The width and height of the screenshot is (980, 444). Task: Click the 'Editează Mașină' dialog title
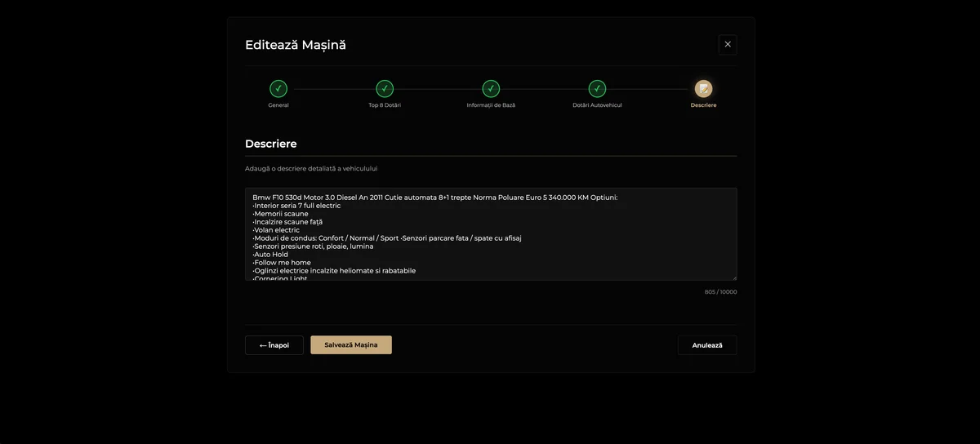coord(296,45)
